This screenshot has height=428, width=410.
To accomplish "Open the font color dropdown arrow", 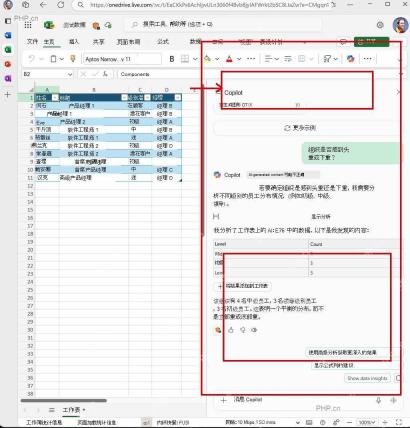I will tap(239, 59).
